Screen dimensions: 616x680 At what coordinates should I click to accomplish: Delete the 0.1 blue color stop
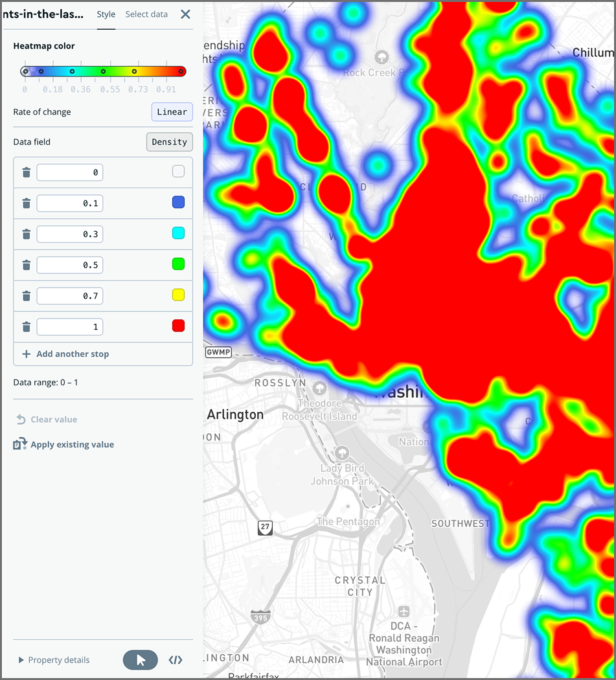pyautogui.click(x=25, y=203)
